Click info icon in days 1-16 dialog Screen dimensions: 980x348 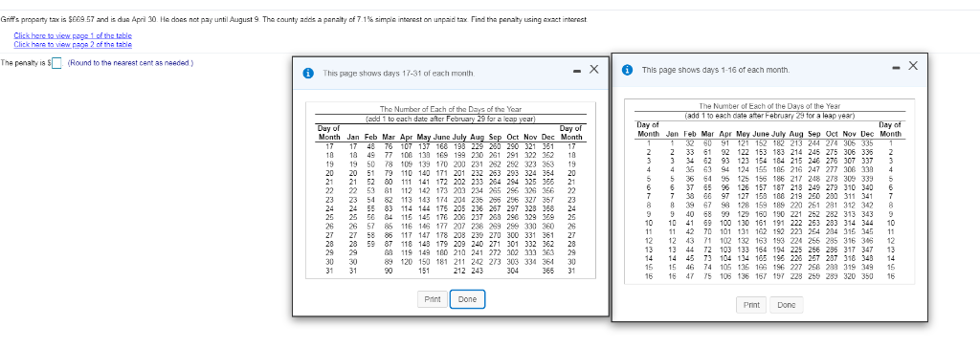pyautogui.click(x=628, y=70)
